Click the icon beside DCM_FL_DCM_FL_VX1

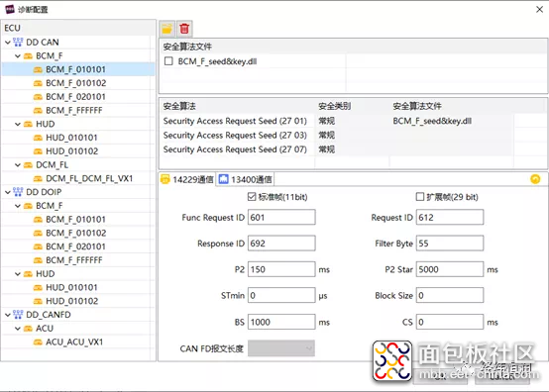38,179
